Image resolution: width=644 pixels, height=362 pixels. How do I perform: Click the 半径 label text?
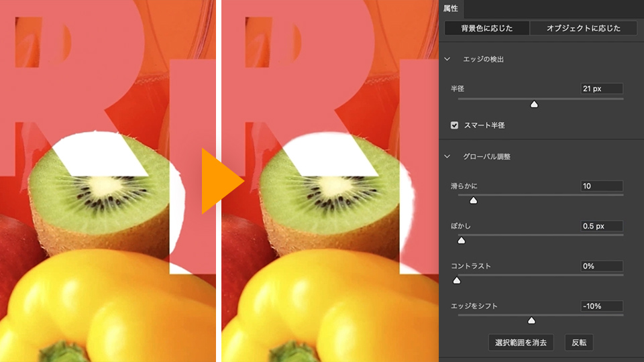pos(458,88)
